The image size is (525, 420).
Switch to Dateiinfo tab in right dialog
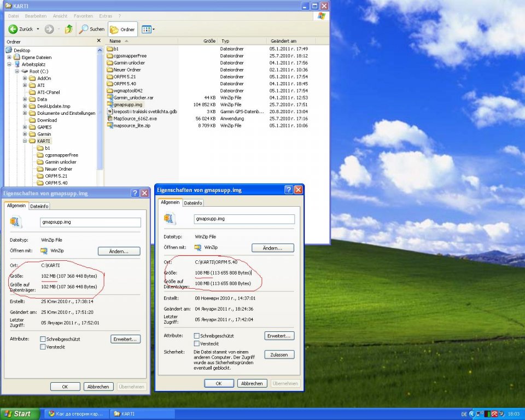point(192,203)
